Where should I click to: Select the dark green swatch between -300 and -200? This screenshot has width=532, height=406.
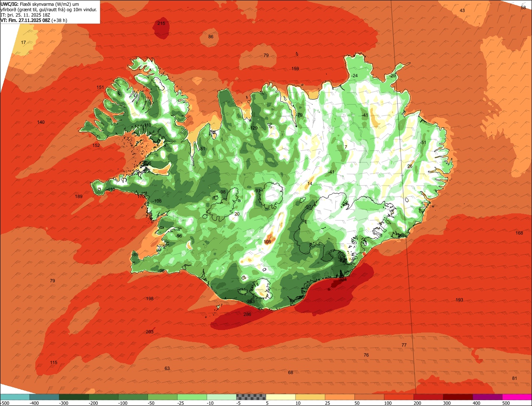coord(74,397)
